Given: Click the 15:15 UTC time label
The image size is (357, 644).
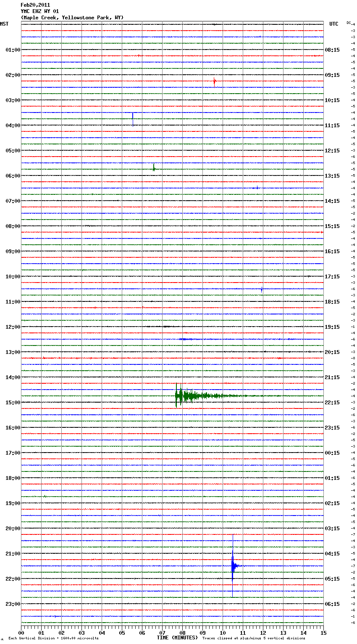Looking at the screenshot, I should coord(332,226).
